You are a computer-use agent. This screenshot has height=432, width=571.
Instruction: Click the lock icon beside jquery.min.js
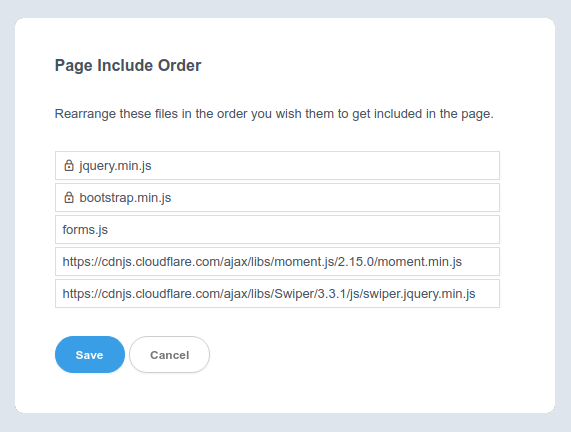tap(69, 165)
